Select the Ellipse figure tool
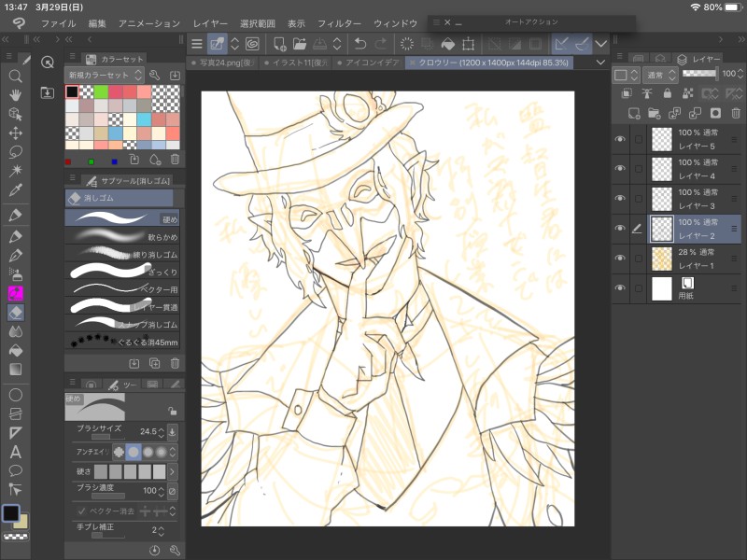The height and width of the screenshot is (560, 747). pos(15,395)
